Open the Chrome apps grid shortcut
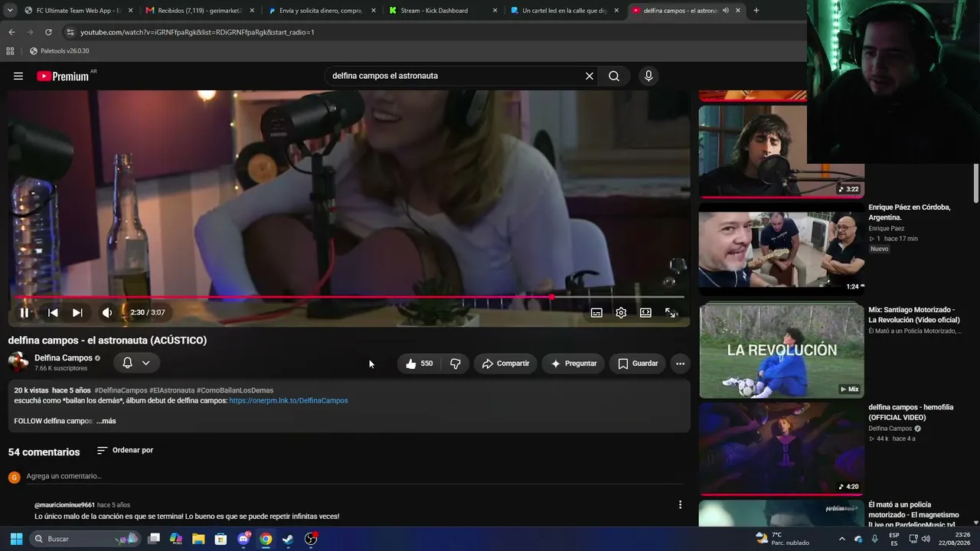This screenshot has height=551, width=980. 10,51
